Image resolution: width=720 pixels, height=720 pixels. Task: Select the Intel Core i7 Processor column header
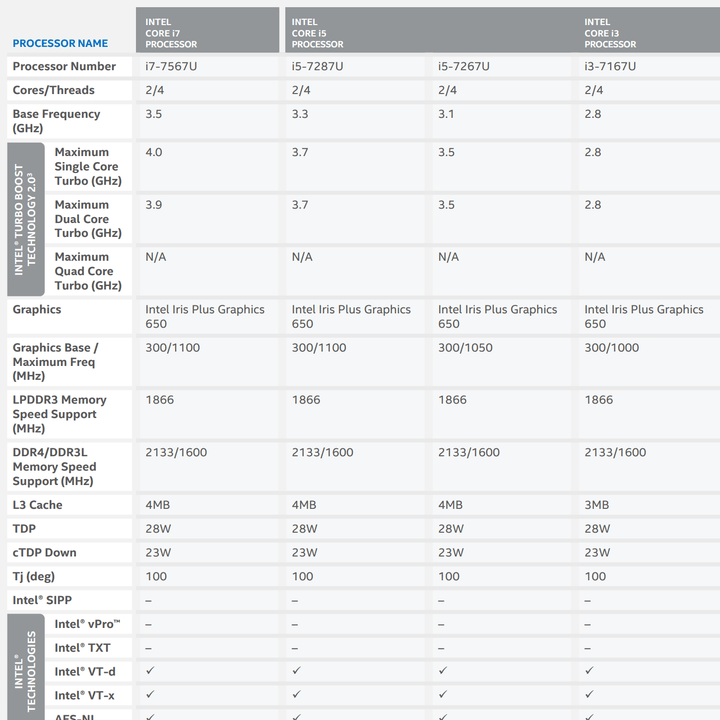click(x=208, y=30)
